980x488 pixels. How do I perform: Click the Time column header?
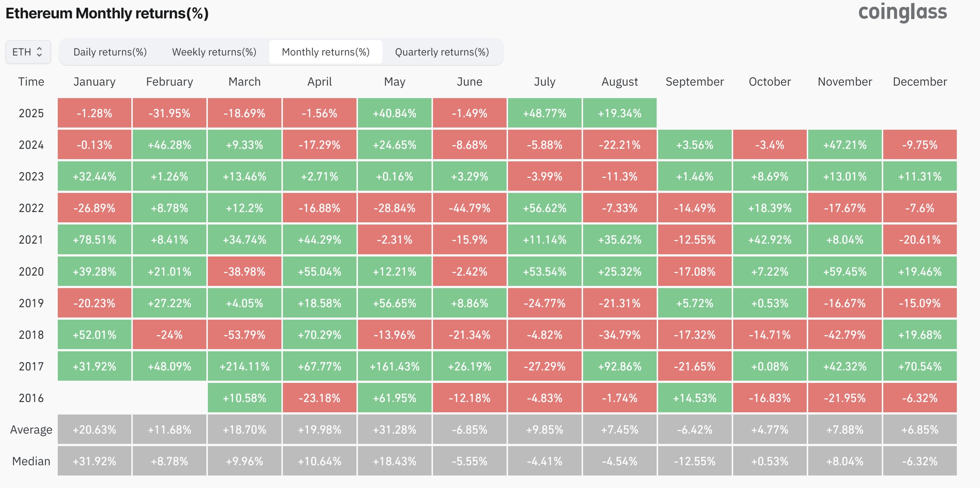coord(31,81)
